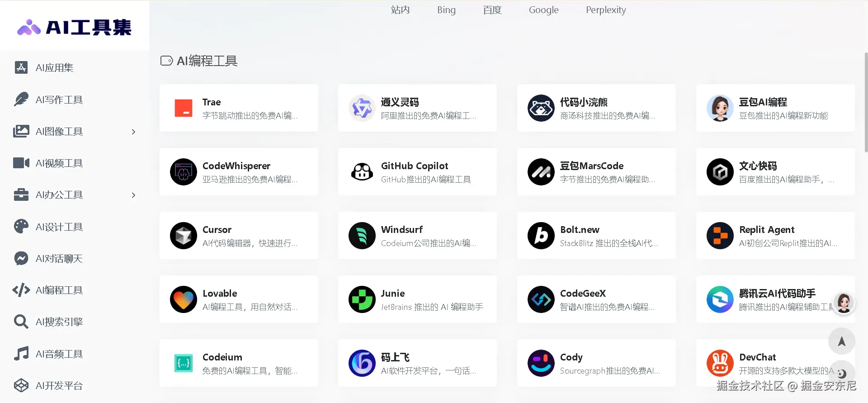Select the 站内 search tab
868x403 pixels.
[x=400, y=10]
